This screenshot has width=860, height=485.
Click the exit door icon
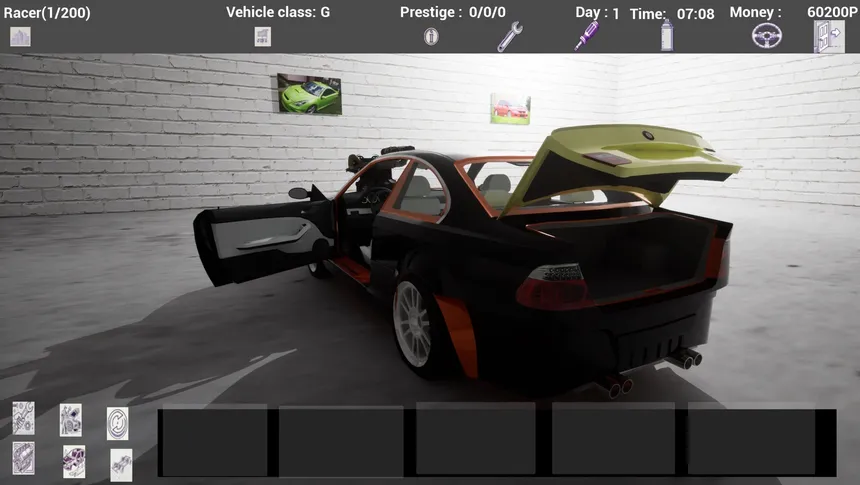[x=829, y=36]
